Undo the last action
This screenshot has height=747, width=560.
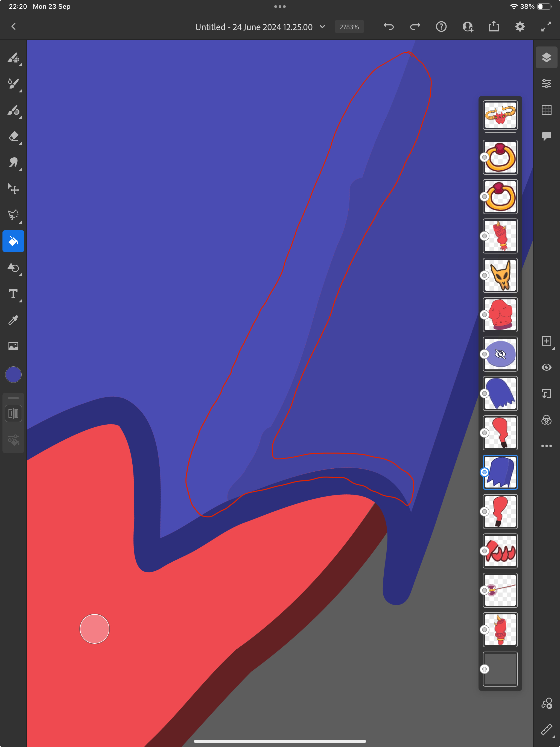pyautogui.click(x=389, y=27)
